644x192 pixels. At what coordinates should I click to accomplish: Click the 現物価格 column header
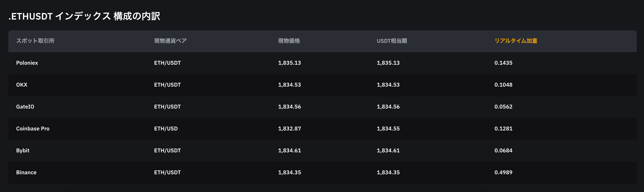(289, 41)
